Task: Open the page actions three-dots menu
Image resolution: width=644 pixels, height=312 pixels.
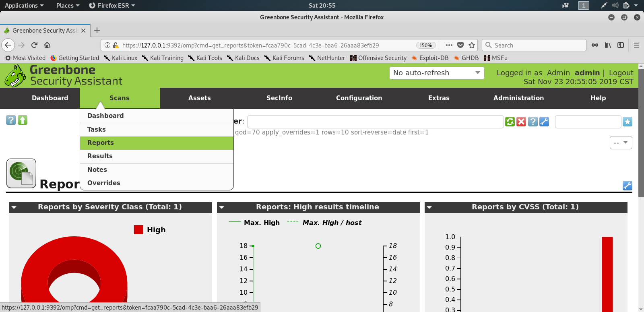Action: (x=449, y=45)
